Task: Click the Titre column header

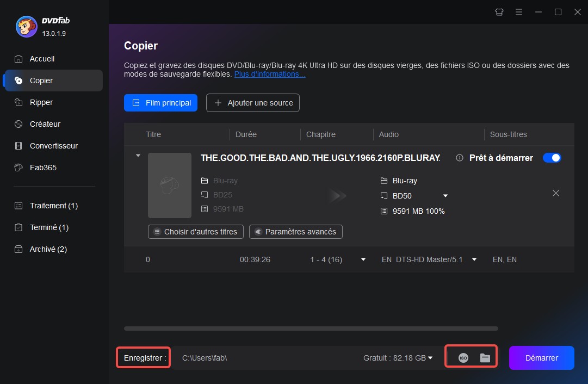Action: pos(153,134)
